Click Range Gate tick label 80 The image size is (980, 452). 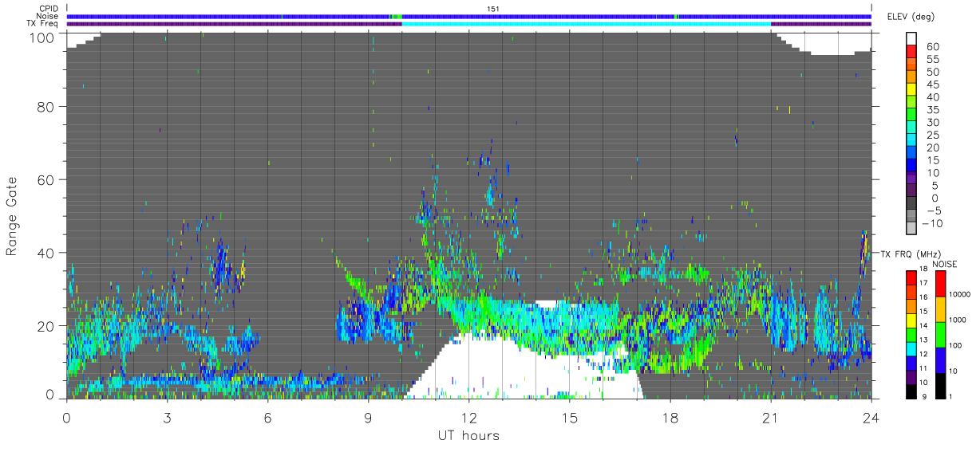point(46,106)
